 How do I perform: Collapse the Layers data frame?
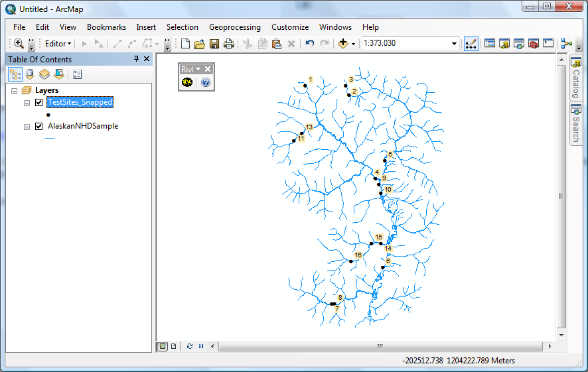[14, 91]
